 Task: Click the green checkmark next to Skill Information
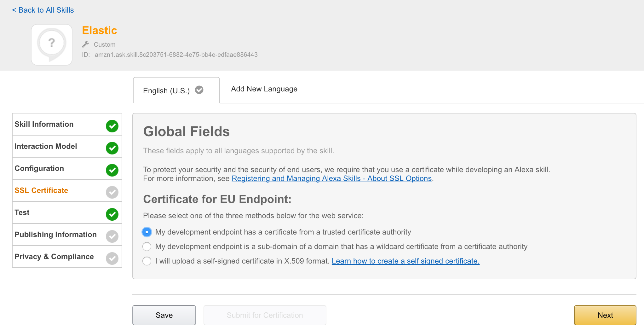click(x=112, y=126)
